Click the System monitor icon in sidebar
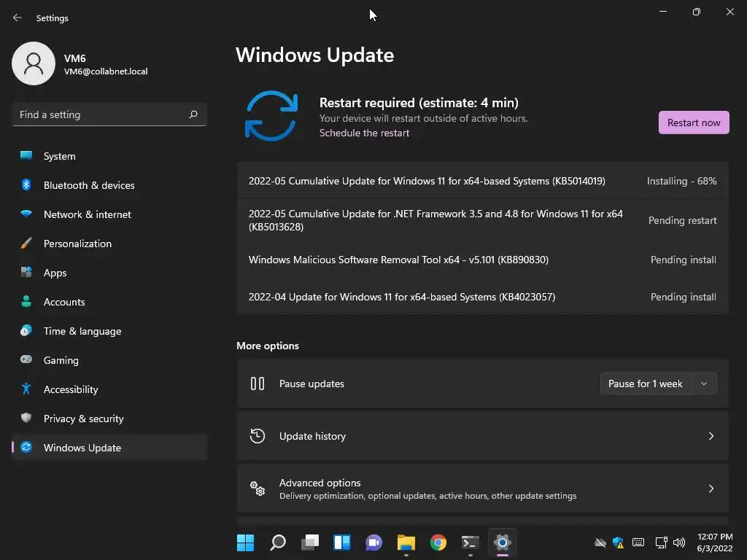 (x=26, y=155)
